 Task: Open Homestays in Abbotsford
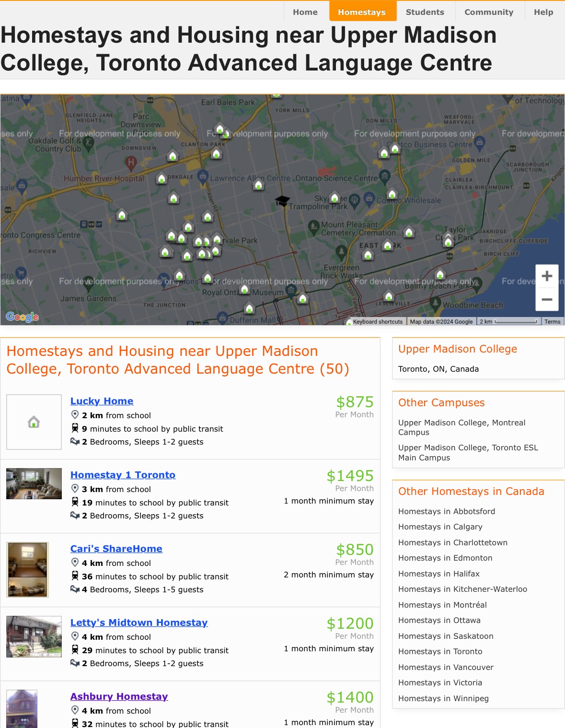point(447,511)
